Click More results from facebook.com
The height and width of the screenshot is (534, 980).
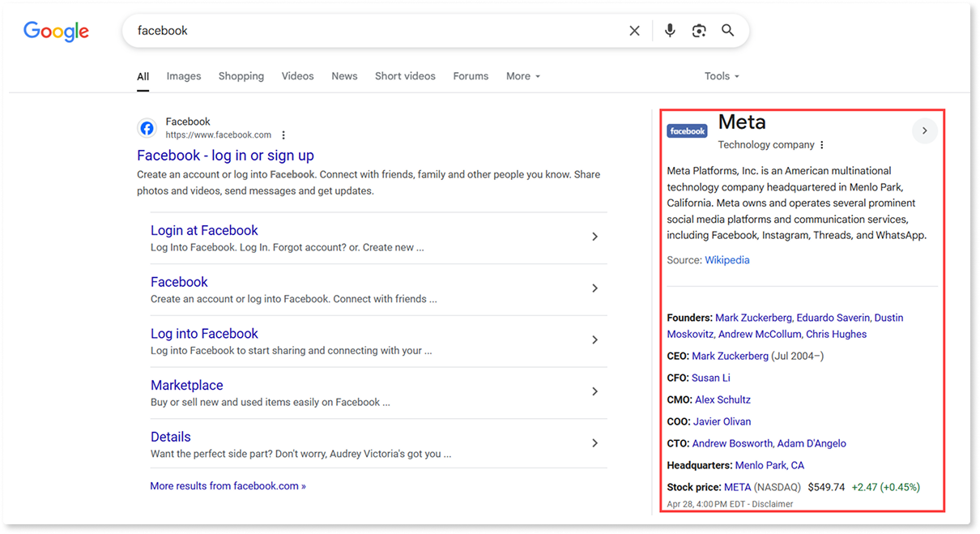tap(228, 486)
